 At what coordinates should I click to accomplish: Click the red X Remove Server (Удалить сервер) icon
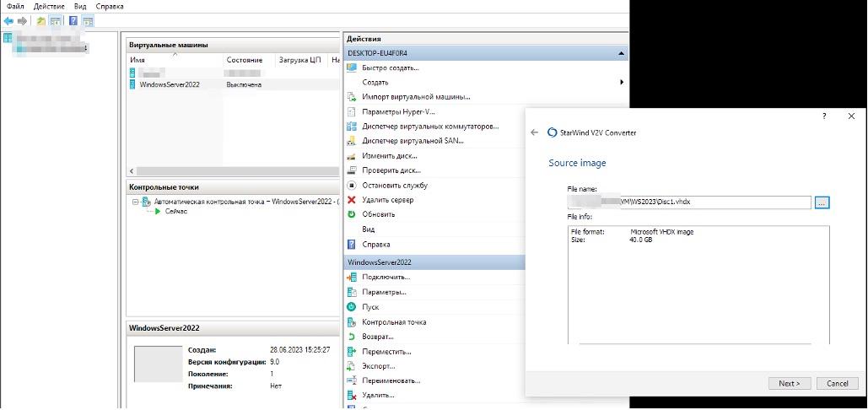[x=352, y=200]
